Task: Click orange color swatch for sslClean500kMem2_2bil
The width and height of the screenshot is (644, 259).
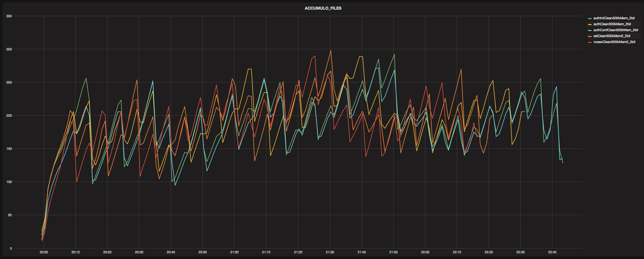Action: (x=590, y=36)
